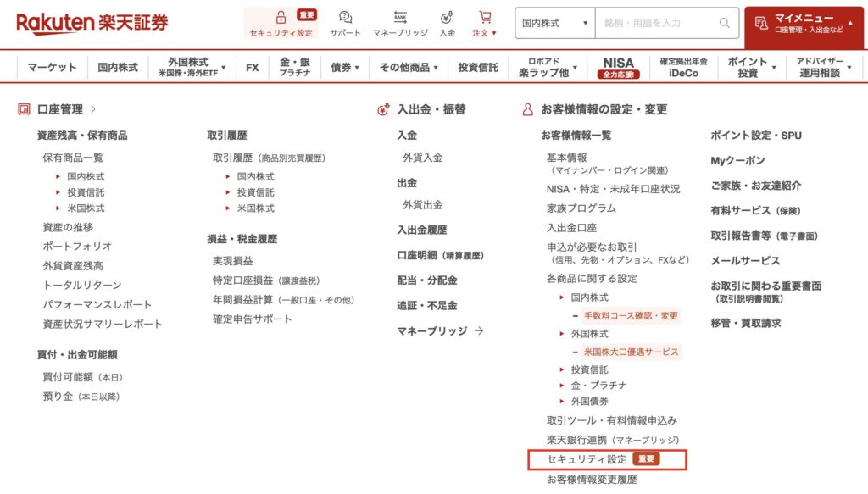868x494 pixels.
Task: Click the 口座管理 heading icon
Action: tap(24, 109)
